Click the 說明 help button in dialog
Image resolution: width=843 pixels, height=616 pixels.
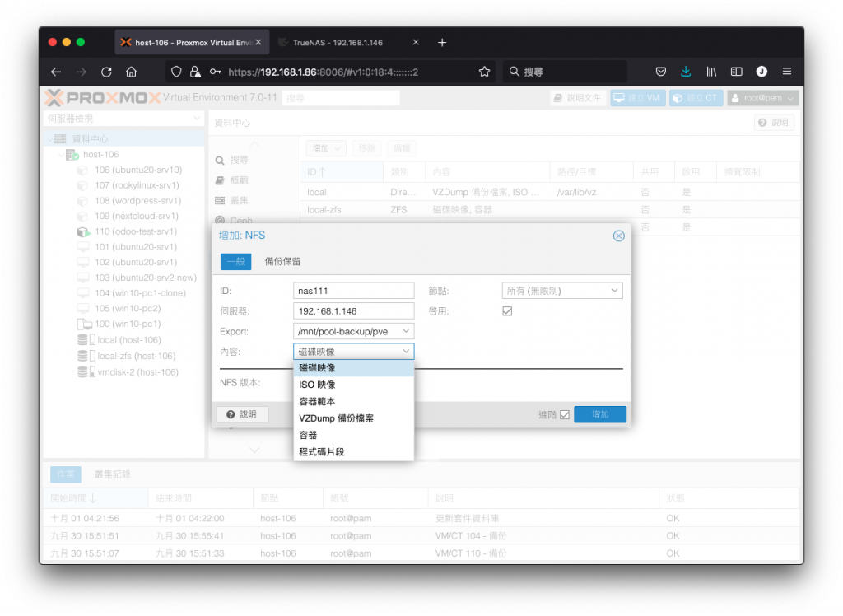click(x=242, y=415)
